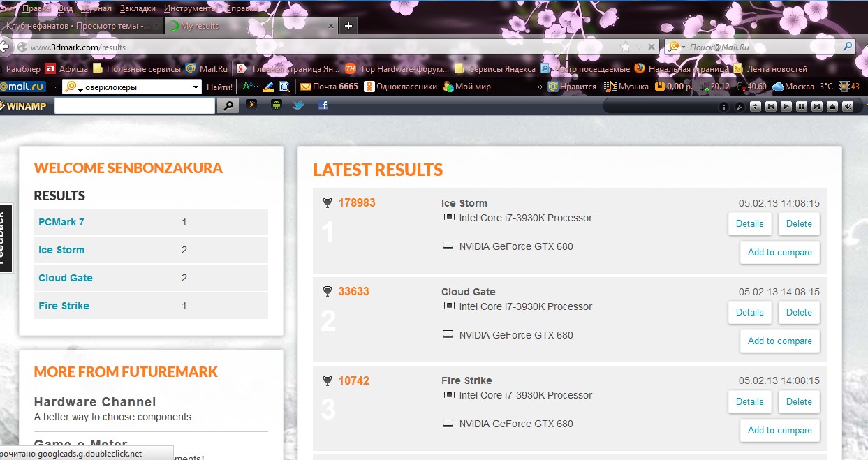Image resolution: width=868 pixels, height=460 pixels.
Task: Mute Winamp with the speaker icon
Action: click(x=848, y=107)
